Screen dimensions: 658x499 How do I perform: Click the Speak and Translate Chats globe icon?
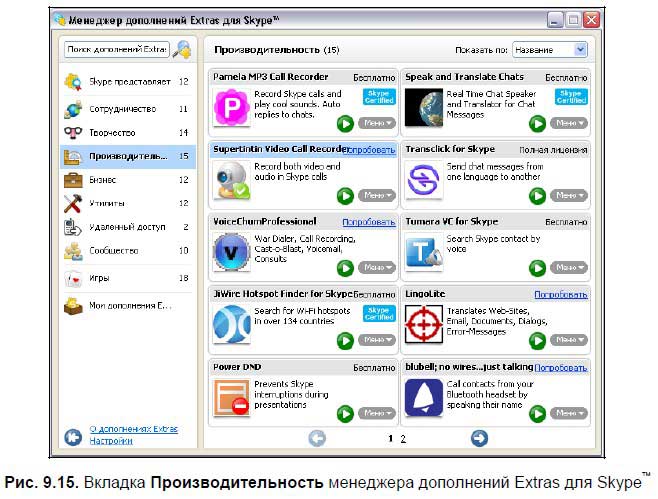pos(424,108)
